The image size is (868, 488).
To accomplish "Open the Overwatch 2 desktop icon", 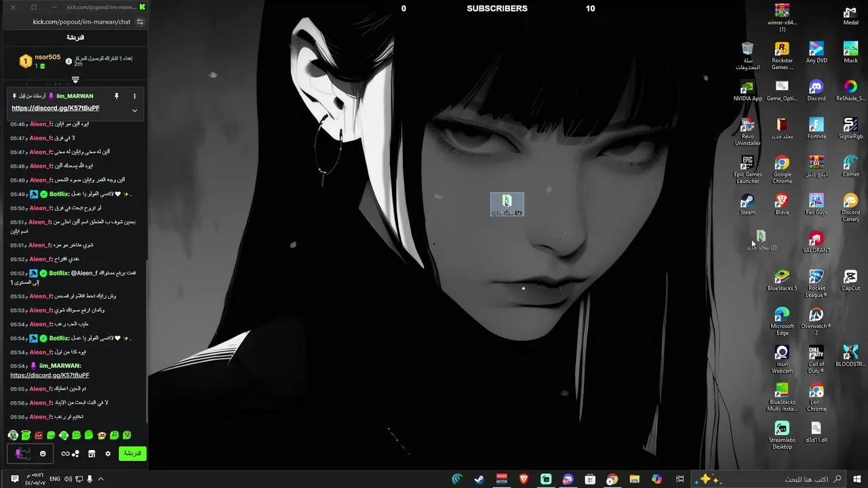I will coord(816,322).
